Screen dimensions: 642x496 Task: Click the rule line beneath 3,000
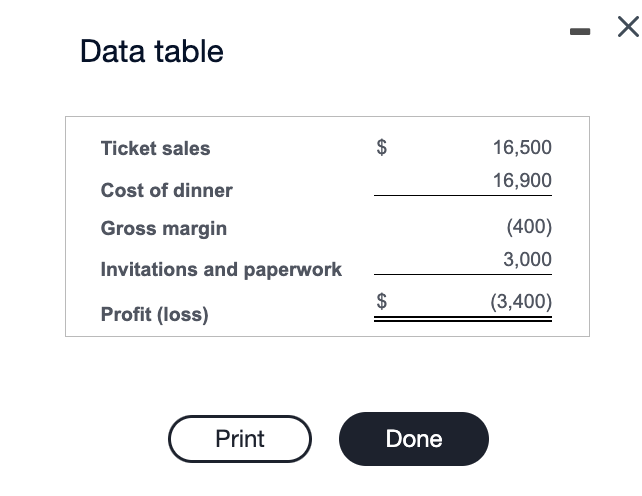click(464, 274)
